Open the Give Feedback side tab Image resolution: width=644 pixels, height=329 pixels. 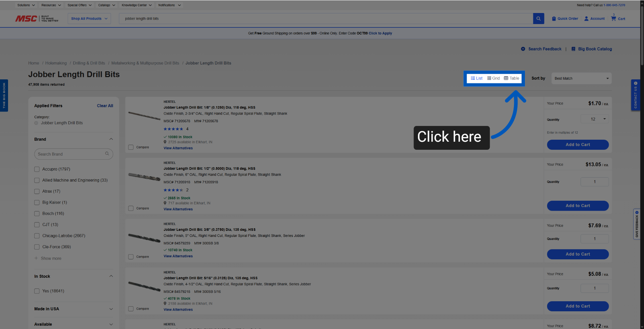(636, 224)
